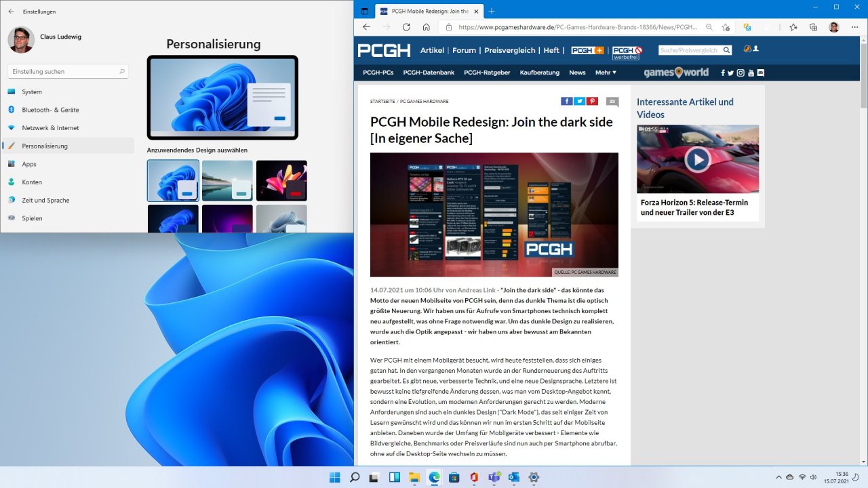Click the Edge tab actions menu icon
Viewport: 868px width, 488px height.
click(364, 12)
